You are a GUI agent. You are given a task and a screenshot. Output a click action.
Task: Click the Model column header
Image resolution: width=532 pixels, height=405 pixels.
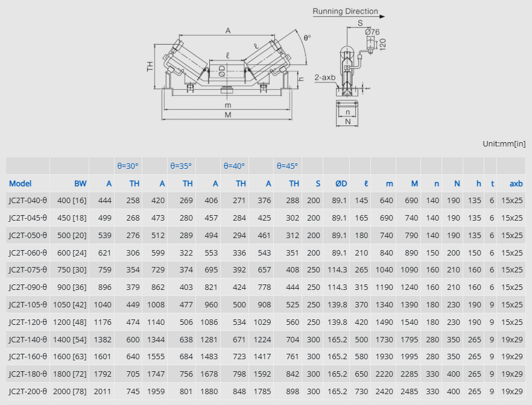20,183
